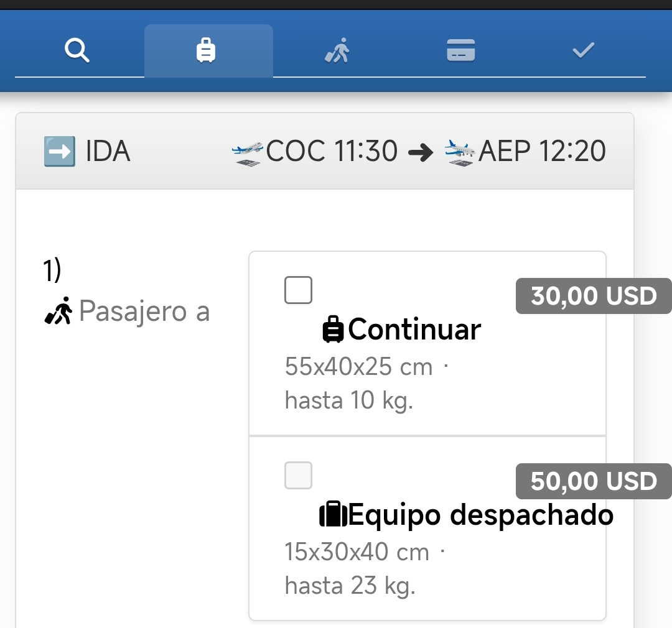Tick the Continuar carry-on checkbox

pos(298,290)
